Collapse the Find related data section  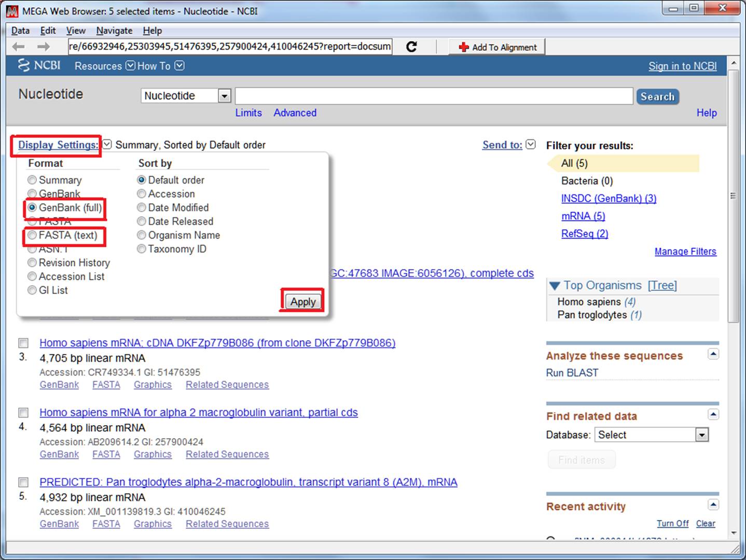coord(713,414)
